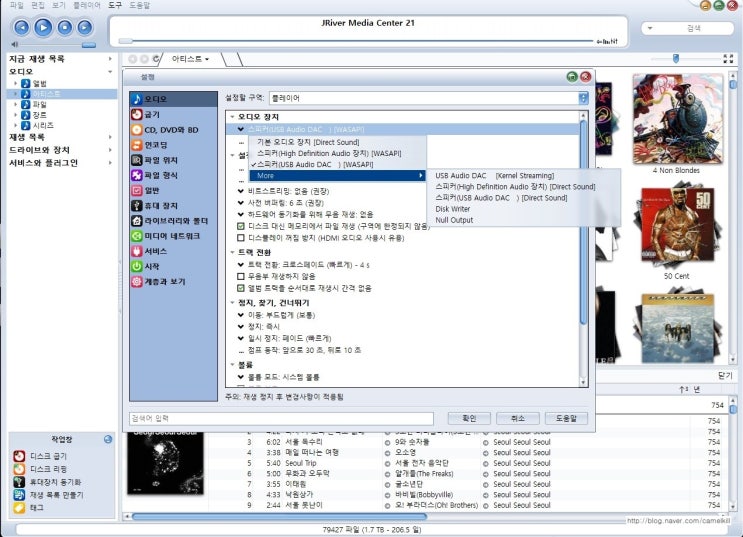Click the 닫기 link in the main window

725,375
